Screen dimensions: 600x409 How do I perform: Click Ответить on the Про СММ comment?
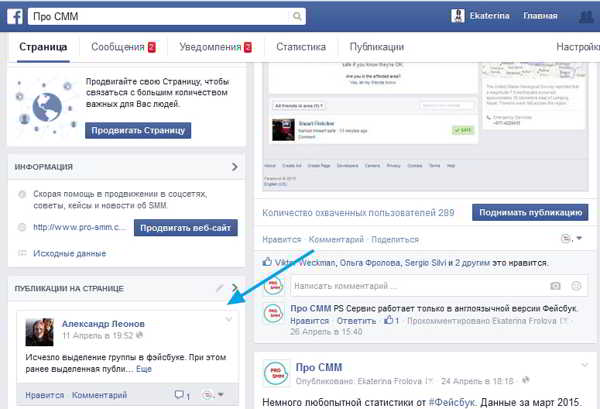tap(356, 321)
